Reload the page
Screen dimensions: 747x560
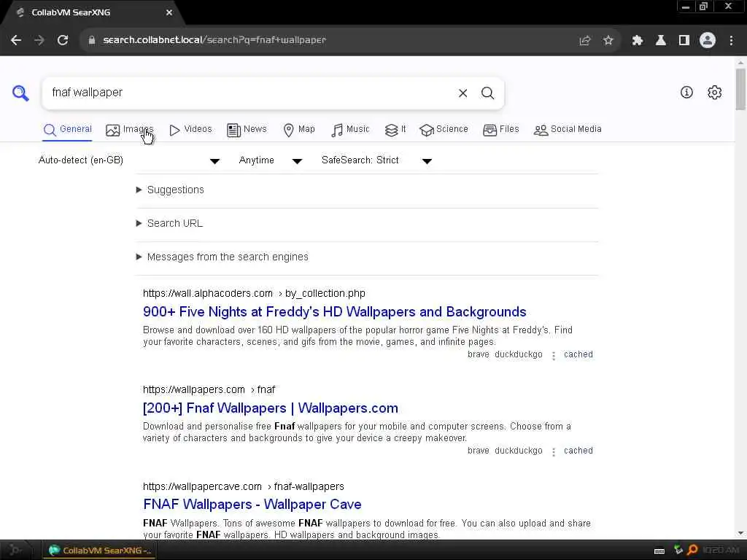pyautogui.click(x=63, y=40)
